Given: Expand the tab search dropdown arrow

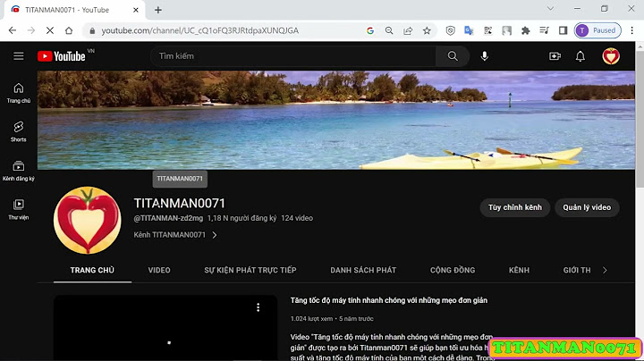Looking at the screenshot, I should pos(550,9).
